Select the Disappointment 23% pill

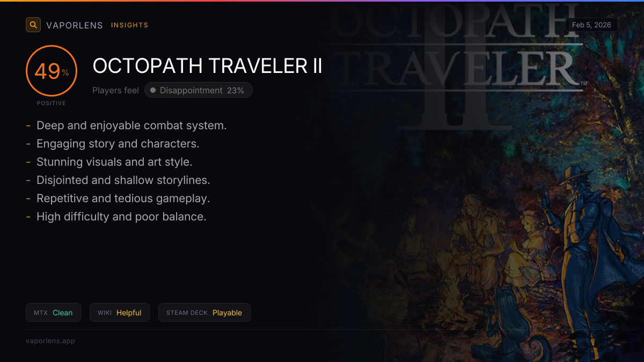tap(199, 91)
